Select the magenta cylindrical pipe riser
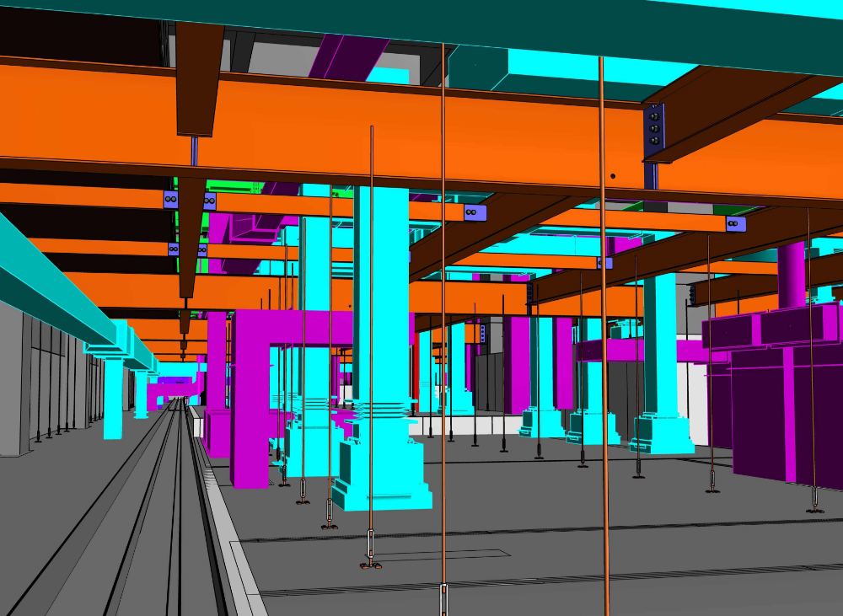The width and height of the screenshot is (843, 616). (792, 276)
